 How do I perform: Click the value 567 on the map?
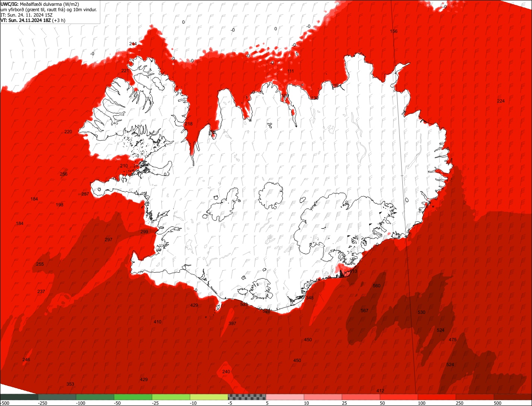tap(365, 311)
